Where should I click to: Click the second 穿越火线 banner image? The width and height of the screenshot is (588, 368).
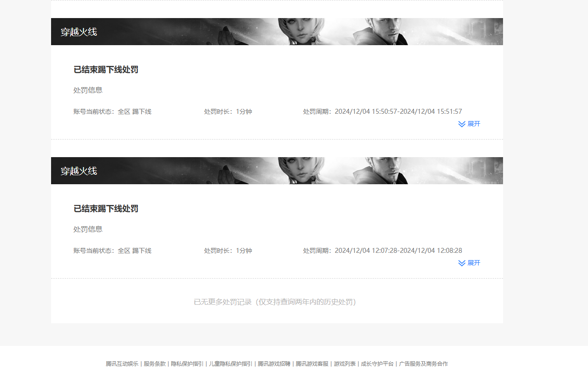[x=277, y=171]
